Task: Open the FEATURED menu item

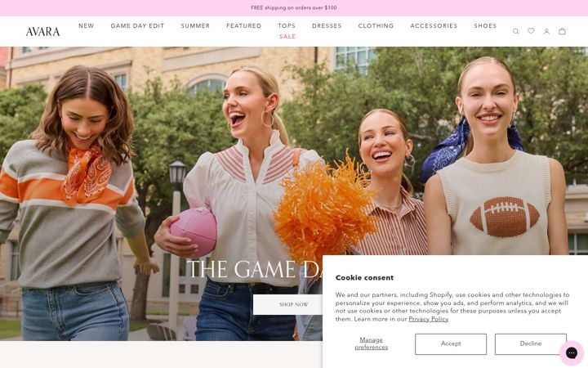Action: click(243, 26)
